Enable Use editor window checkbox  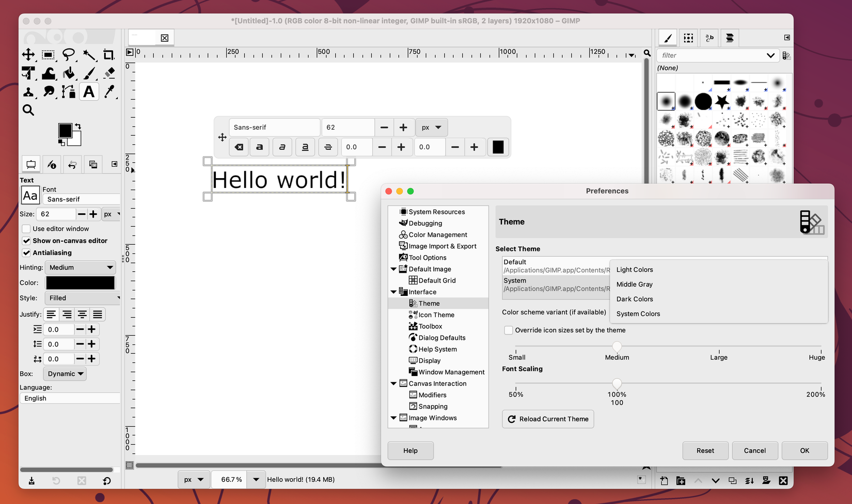26,229
